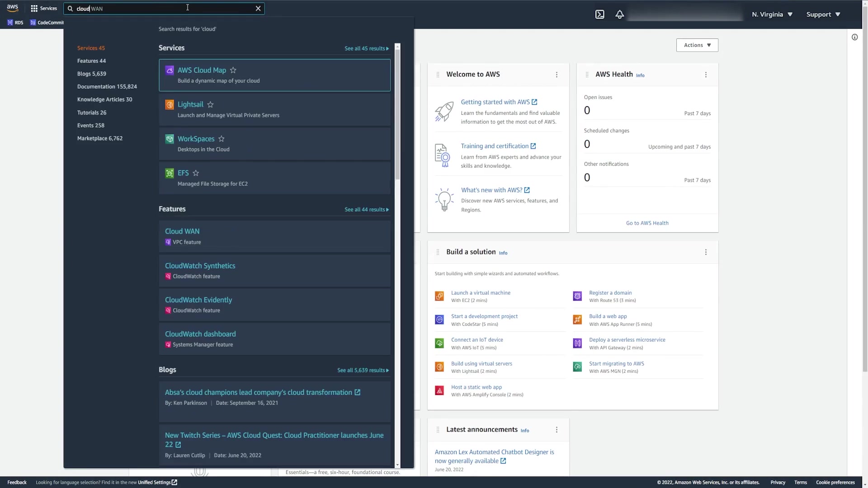868x488 pixels.
Task: Toggle favorite star for WorkSpaces
Action: [x=222, y=139]
